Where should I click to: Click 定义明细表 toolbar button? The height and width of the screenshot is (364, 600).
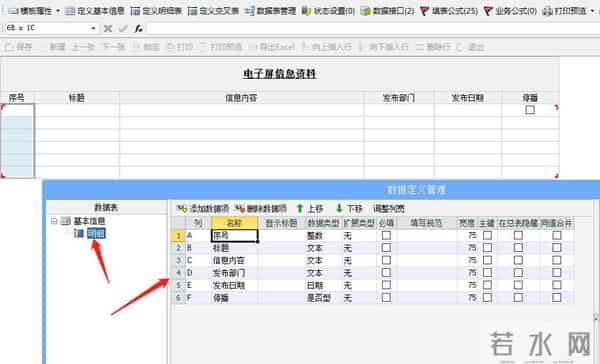156,11
